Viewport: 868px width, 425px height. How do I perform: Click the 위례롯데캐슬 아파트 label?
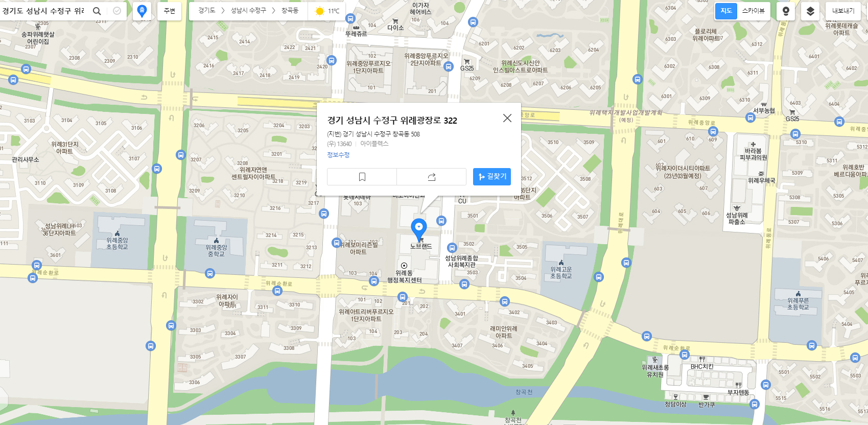tap(842, 29)
